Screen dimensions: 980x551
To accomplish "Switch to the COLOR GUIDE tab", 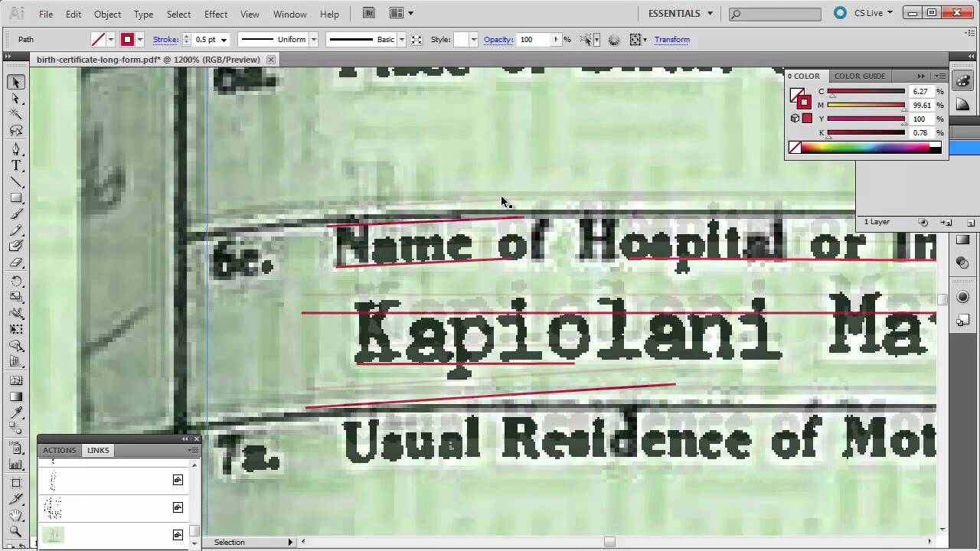I will point(860,76).
